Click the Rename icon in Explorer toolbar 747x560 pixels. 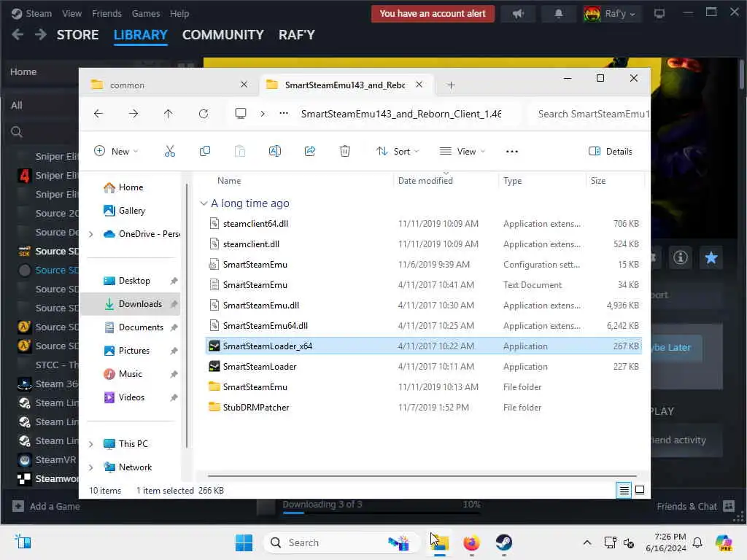[275, 152]
